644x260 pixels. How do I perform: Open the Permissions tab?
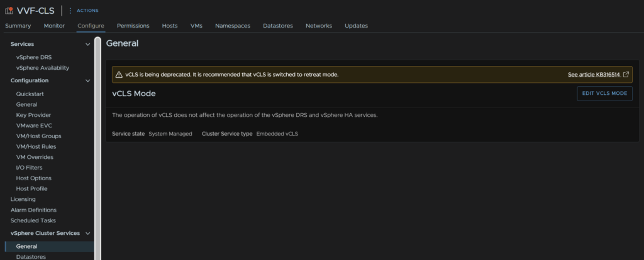[x=133, y=25]
